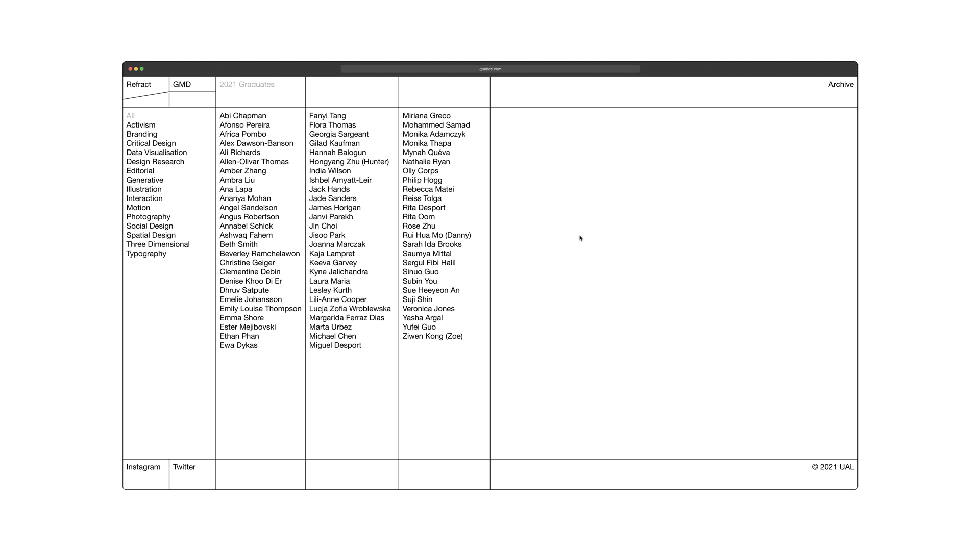Screen dimensions: 980x551
Task: Click the Refract logo/home link
Action: [x=139, y=84]
